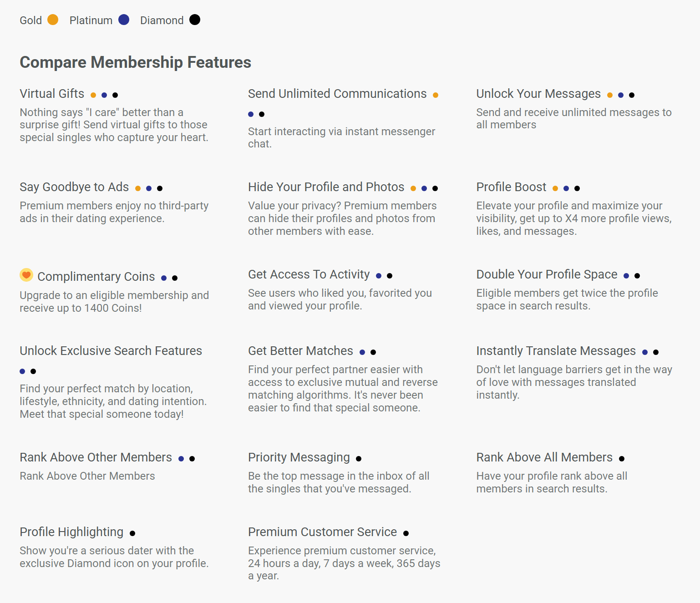Click the "Profile Highlighting" feature title
Screen dimensions: 700x603
click(71, 532)
